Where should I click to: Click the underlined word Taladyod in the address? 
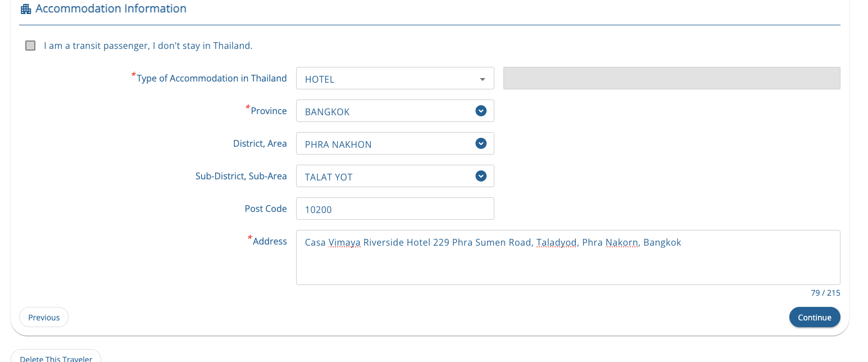coord(556,243)
